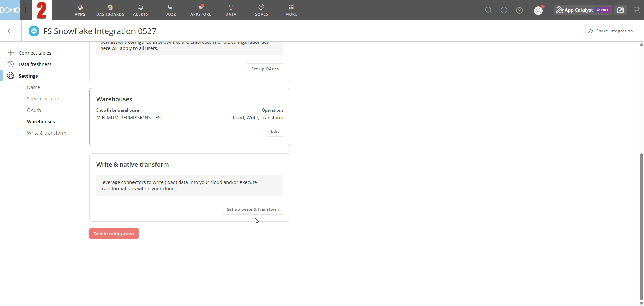644x306 pixels.
Task: Open the Buzz chat icon
Action: 171,7
